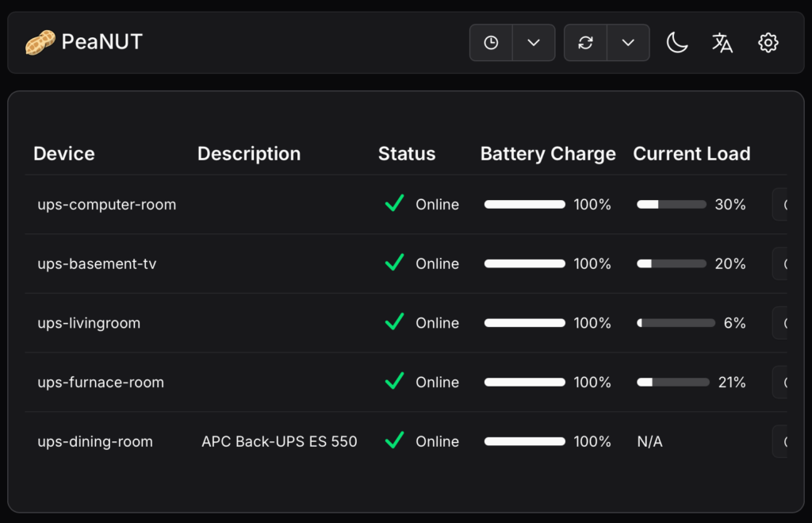Click ups-computer-room current load bar

tap(671, 205)
